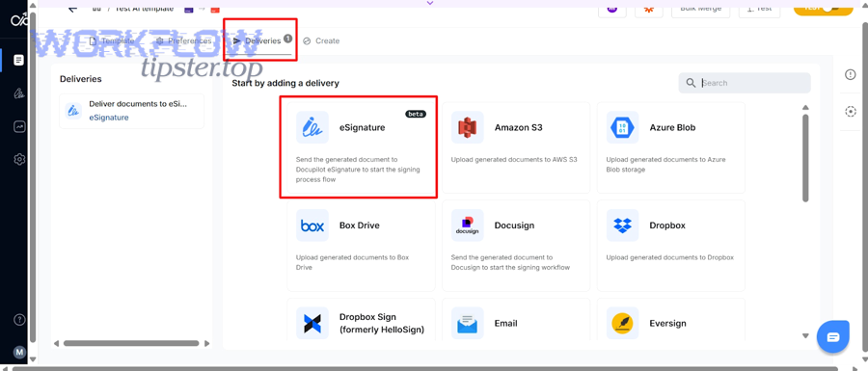Screen dimensions: 868x371
Task: Switch to the Preferences tab
Action: pos(184,40)
